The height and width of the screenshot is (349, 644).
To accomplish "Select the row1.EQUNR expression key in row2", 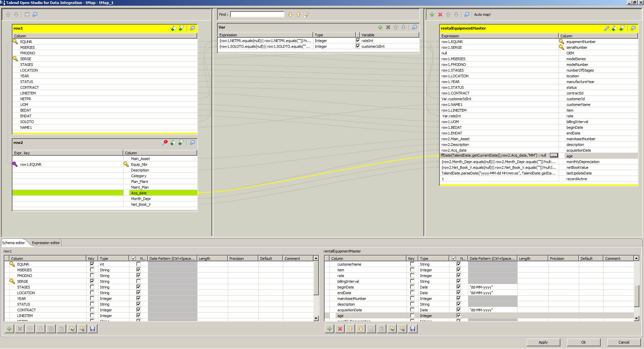I will tap(31, 164).
